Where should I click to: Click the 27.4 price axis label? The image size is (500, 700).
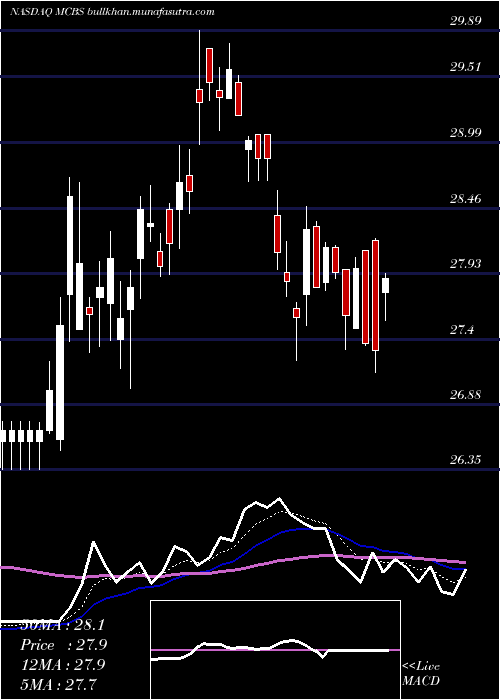coord(462,330)
